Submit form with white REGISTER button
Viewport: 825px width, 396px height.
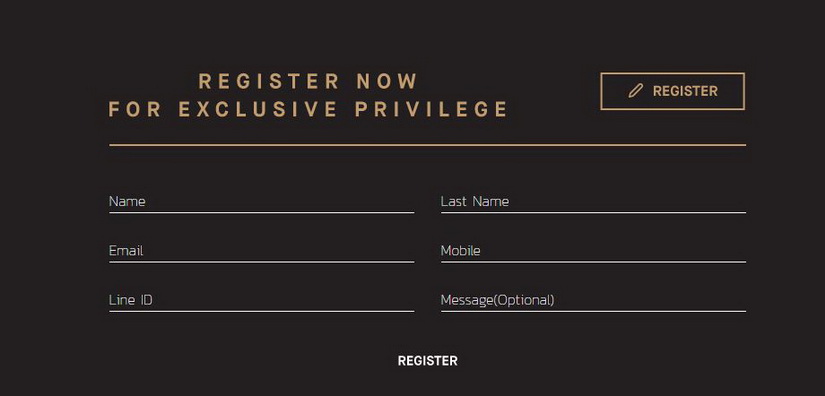427,361
